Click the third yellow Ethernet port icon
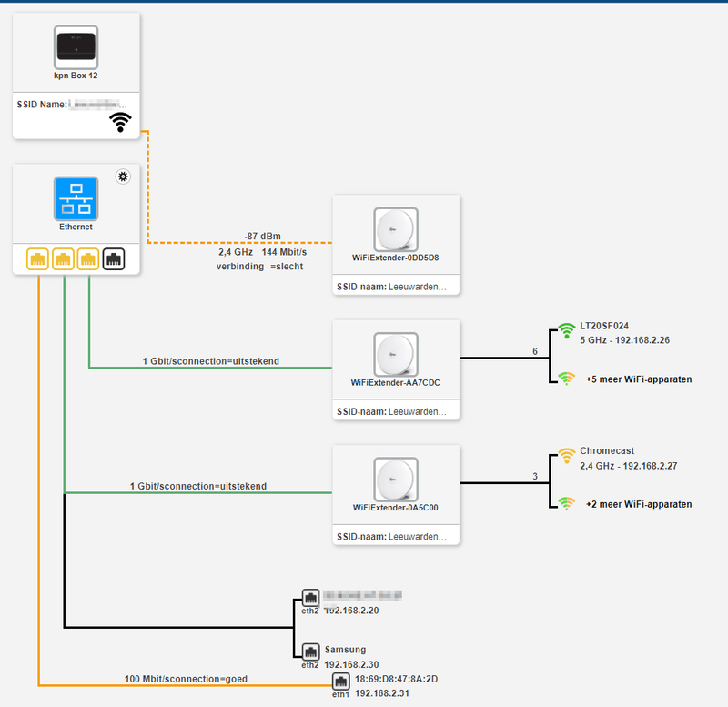This screenshot has height=707, width=728. tap(88, 259)
